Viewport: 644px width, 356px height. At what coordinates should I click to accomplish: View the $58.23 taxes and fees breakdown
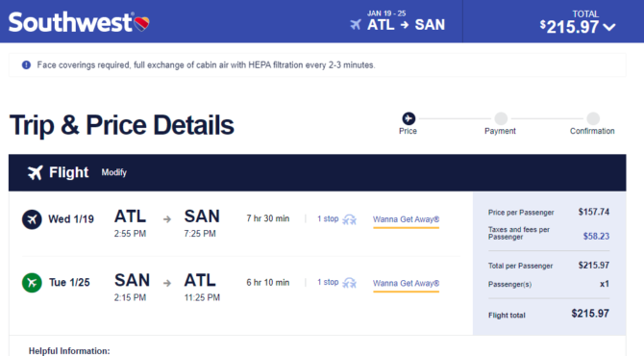[596, 236]
